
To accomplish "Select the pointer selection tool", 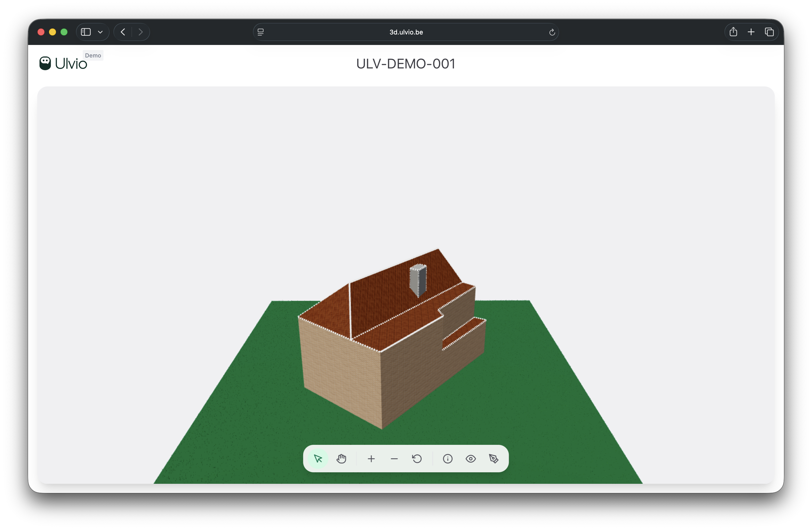I will tap(318, 458).
